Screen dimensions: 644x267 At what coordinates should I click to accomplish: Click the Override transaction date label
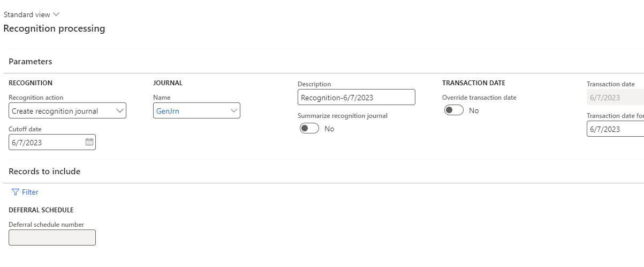click(x=479, y=98)
